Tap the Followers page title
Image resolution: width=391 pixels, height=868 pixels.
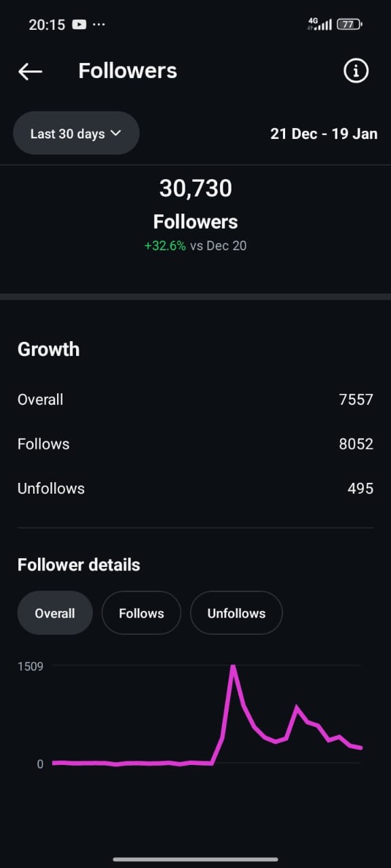click(x=128, y=71)
